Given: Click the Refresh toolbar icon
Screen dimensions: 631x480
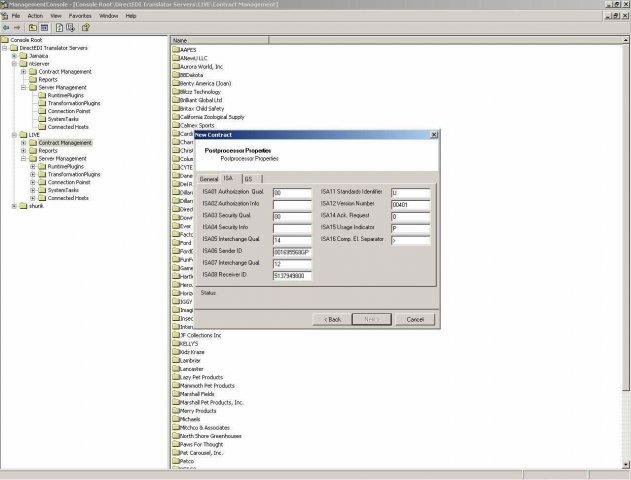Looking at the screenshot, I should click(59, 28).
